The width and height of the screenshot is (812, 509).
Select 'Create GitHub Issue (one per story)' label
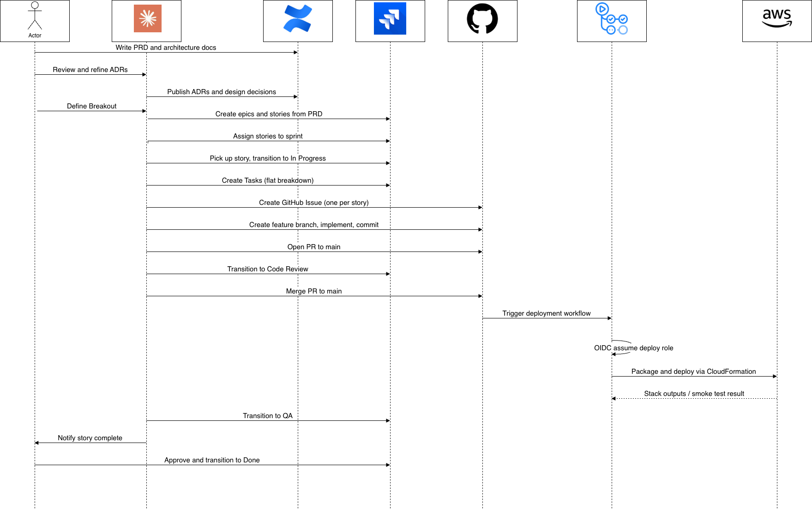(x=314, y=203)
